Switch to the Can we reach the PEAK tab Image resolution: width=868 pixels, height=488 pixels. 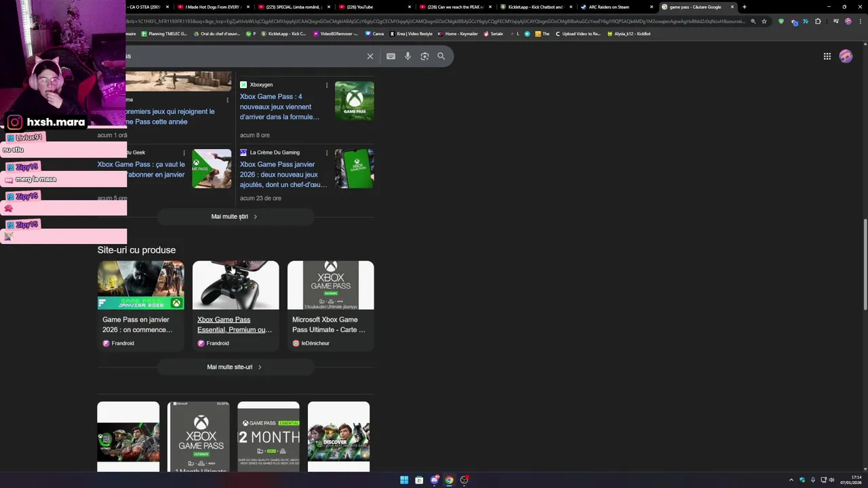455,7
